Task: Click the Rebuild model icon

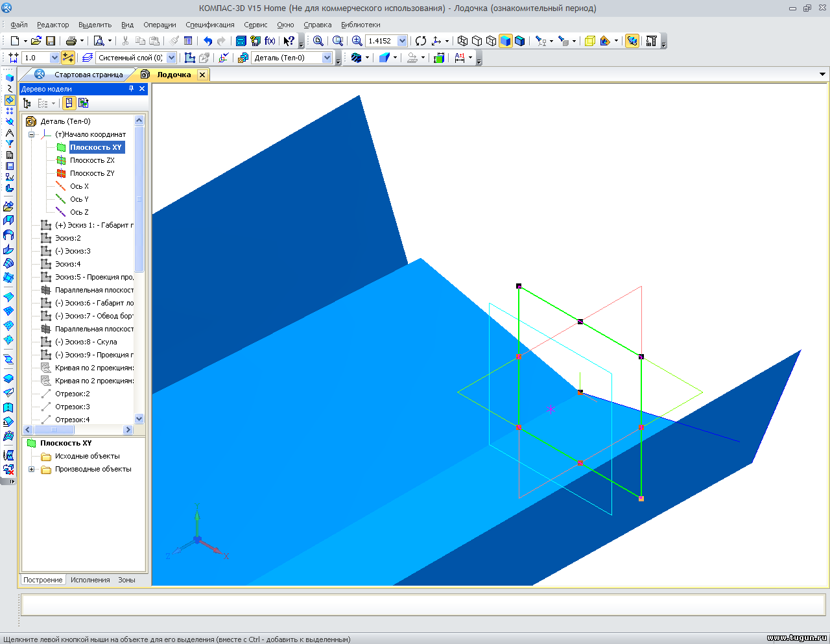Action: click(x=652, y=41)
